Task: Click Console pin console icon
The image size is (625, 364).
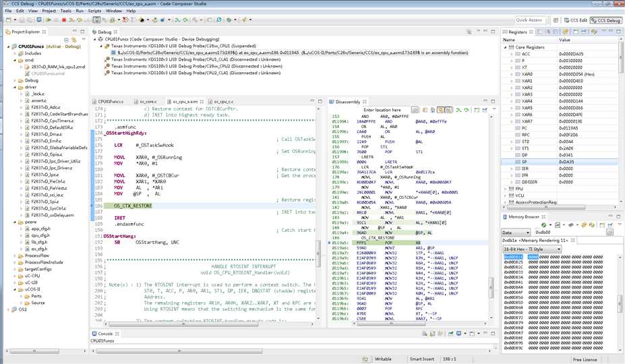Action: [x=450, y=333]
